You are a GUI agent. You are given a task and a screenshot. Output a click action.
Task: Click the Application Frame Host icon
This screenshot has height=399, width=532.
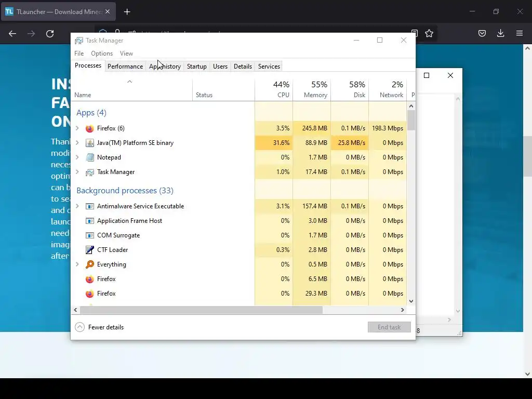(x=89, y=221)
